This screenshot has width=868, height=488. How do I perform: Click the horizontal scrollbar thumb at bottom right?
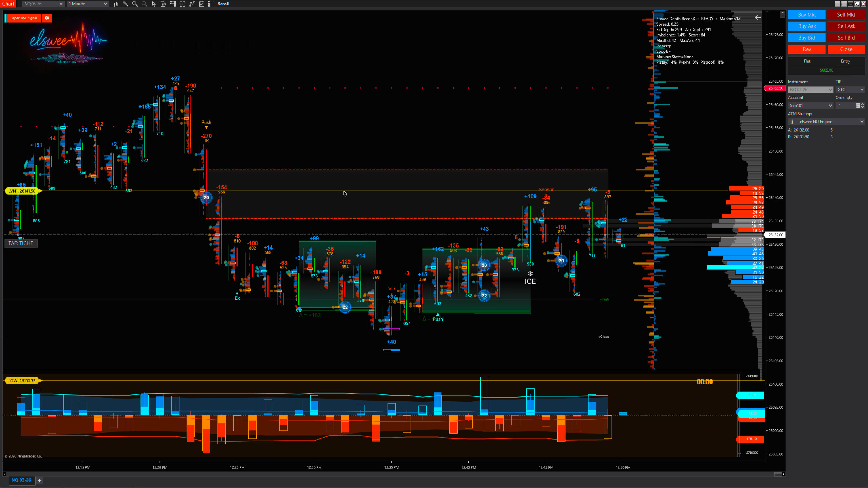coord(777,474)
